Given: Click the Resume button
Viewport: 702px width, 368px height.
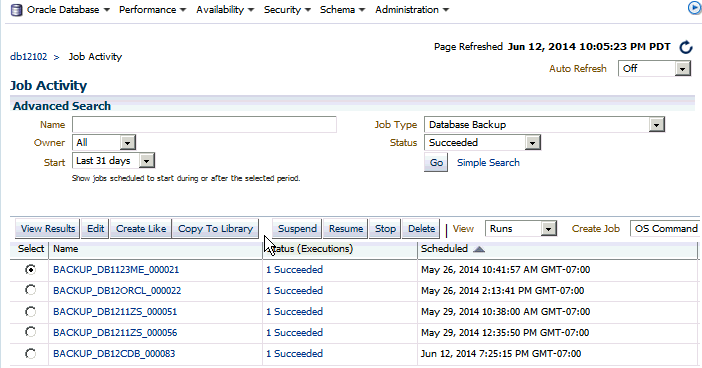Looking at the screenshot, I should (346, 229).
